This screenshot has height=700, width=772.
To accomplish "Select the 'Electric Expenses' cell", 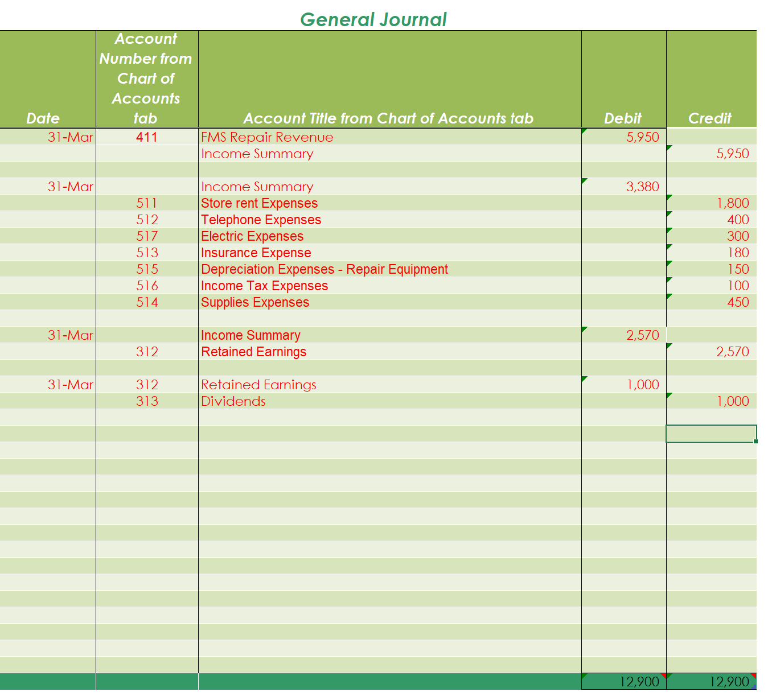I will 390,236.
